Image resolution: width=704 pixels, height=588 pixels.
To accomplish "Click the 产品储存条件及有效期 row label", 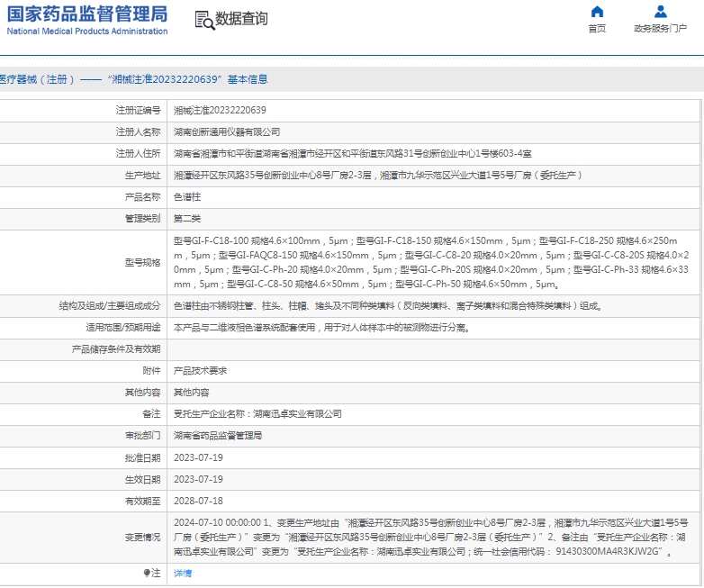I will 116,349.
